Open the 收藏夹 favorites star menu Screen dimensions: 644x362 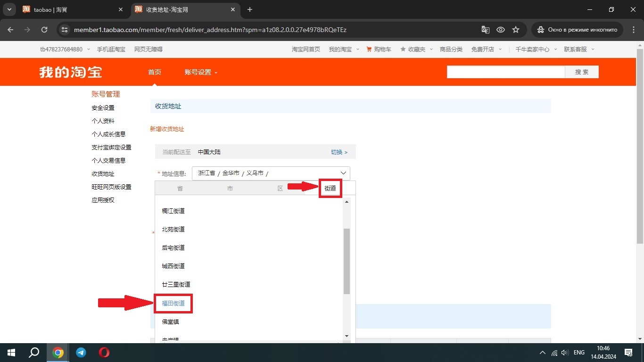point(416,49)
